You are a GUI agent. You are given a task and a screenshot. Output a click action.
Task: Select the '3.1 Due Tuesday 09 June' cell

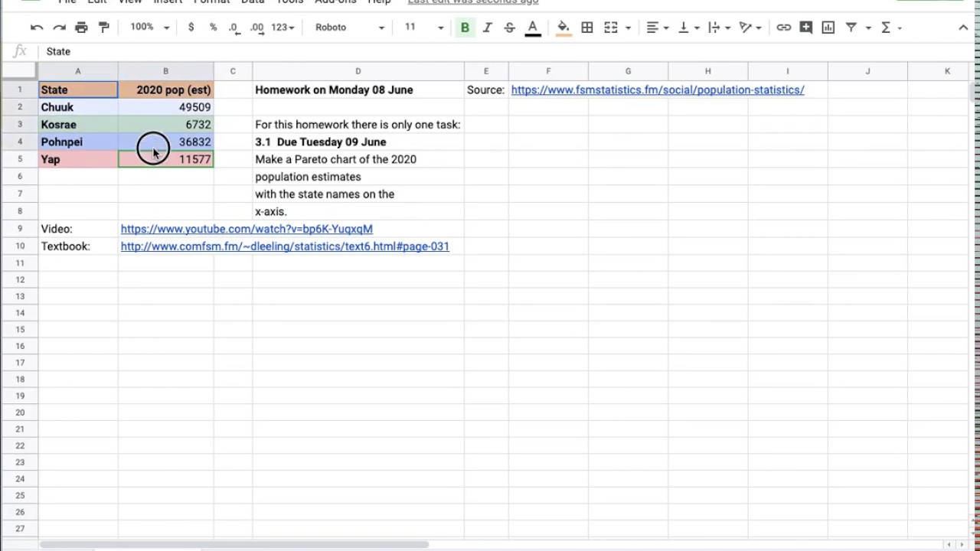pos(358,142)
